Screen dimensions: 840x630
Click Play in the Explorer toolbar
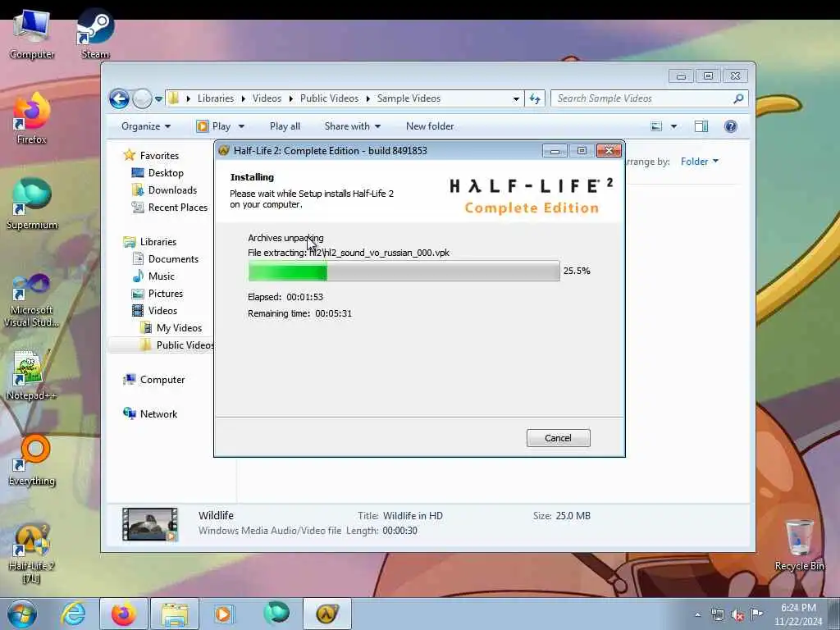214,126
